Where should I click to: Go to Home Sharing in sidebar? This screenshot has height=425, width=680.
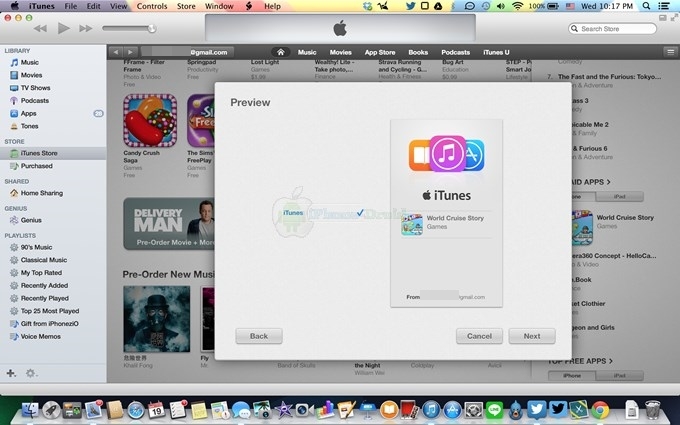42,193
